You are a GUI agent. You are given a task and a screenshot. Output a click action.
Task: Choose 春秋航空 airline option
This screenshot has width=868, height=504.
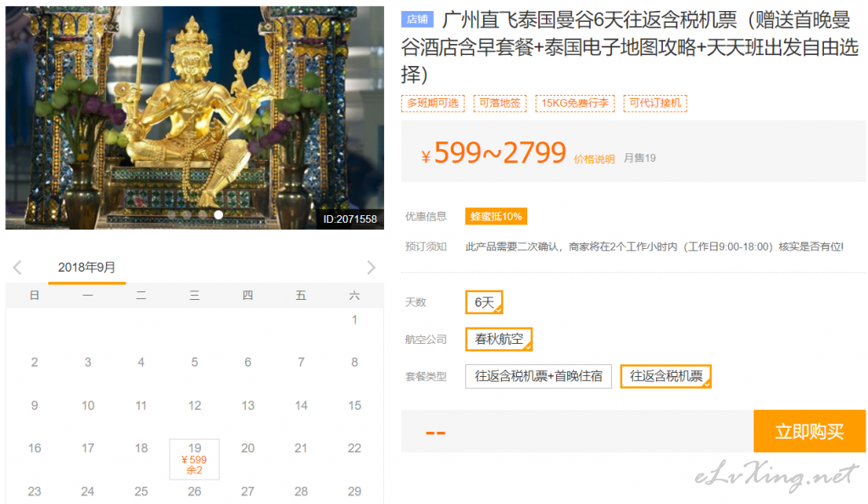(498, 339)
